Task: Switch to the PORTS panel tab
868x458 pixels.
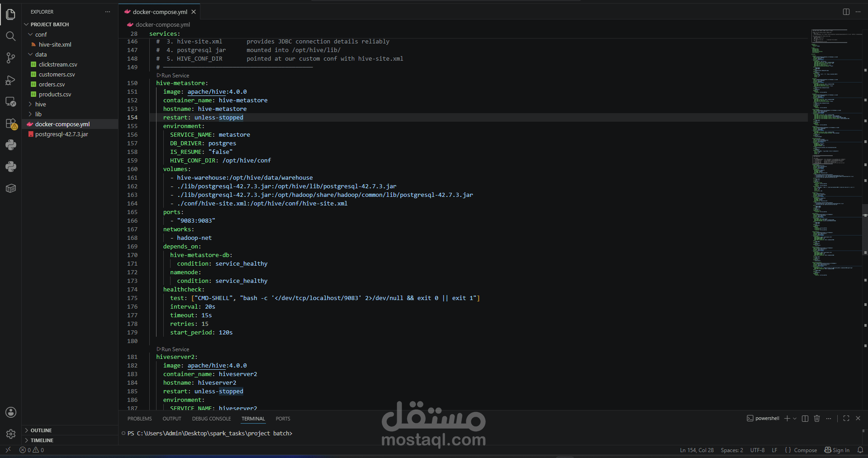Action: tap(283, 419)
